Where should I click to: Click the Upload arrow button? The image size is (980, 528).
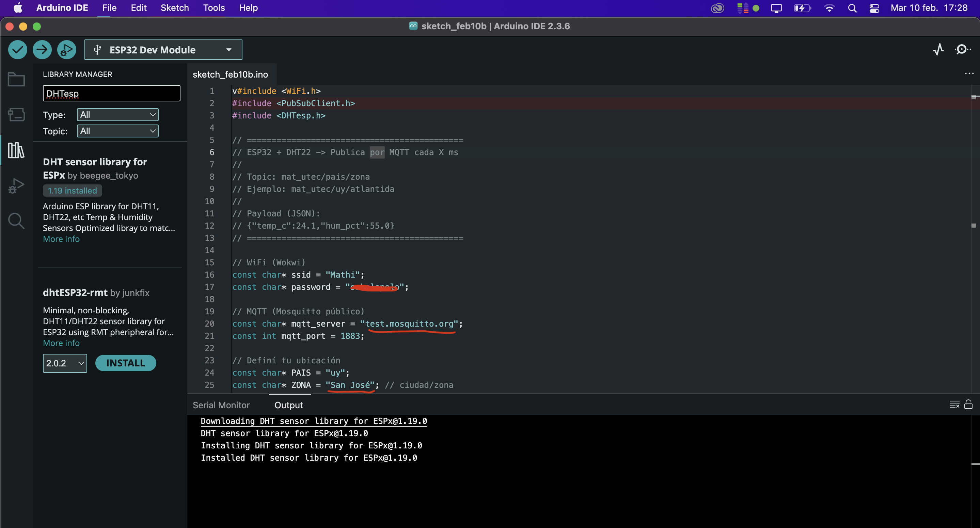tap(42, 49)
